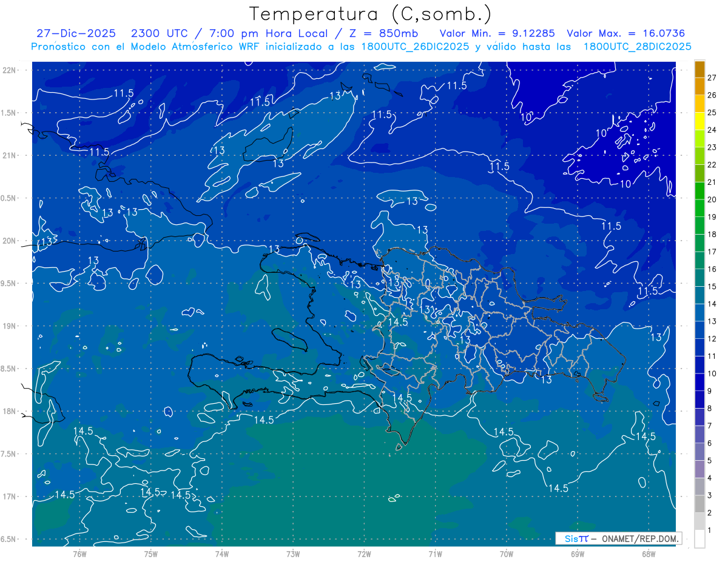Image resolution: width=728 pixels, height=562 pixels.
Task: Click the 68W longitude axis label
Action: click(x=648, y=554)
